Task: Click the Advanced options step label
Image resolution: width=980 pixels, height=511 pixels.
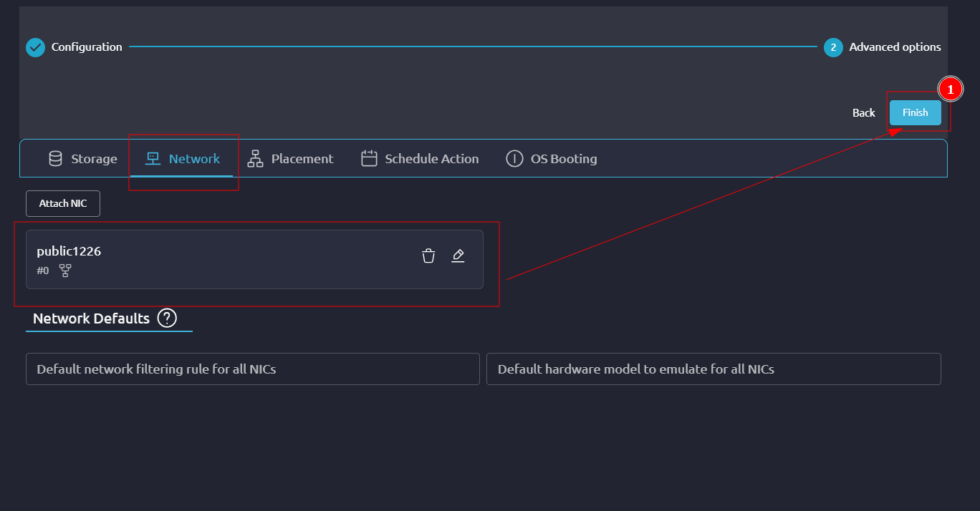Action: pyautogui.click(x=895, y=47)
